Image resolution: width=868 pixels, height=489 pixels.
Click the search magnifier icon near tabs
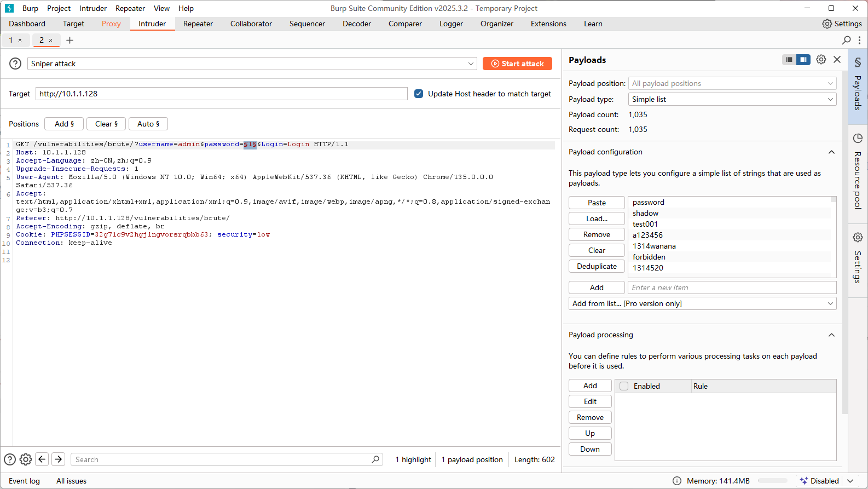click(x=846, y=40)
